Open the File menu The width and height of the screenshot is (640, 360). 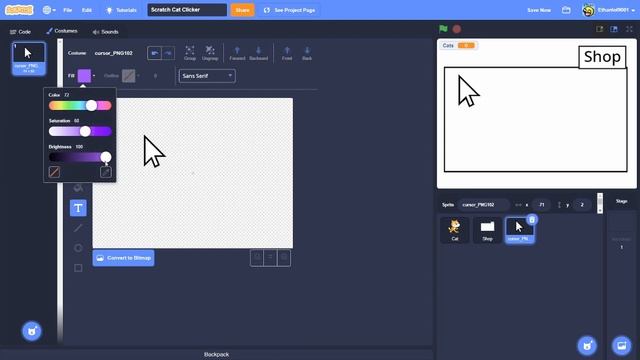pos(68,10)
